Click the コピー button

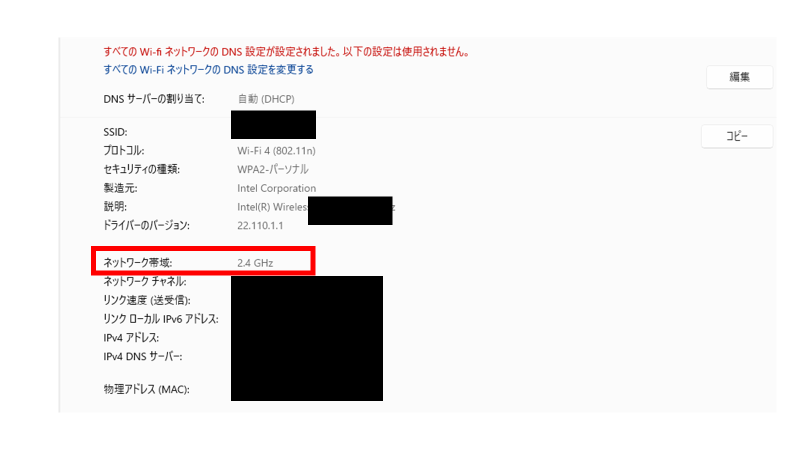(737, 136)
